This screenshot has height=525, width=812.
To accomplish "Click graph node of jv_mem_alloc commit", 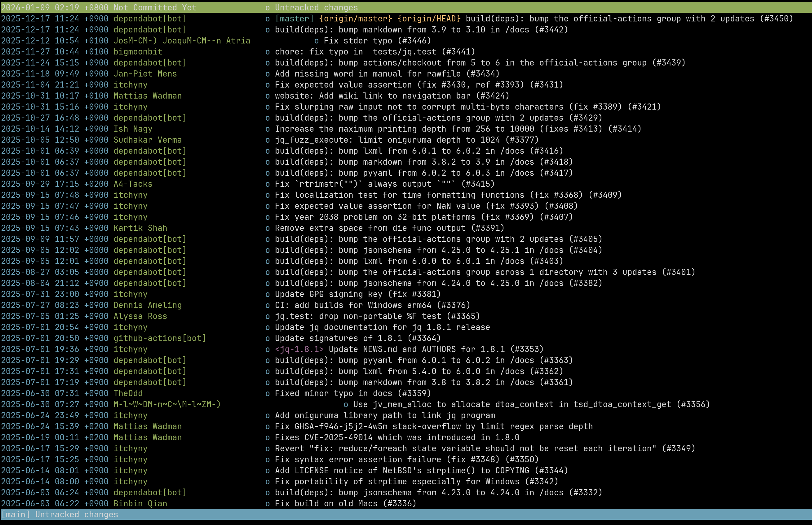I will [x=346, y=405].
